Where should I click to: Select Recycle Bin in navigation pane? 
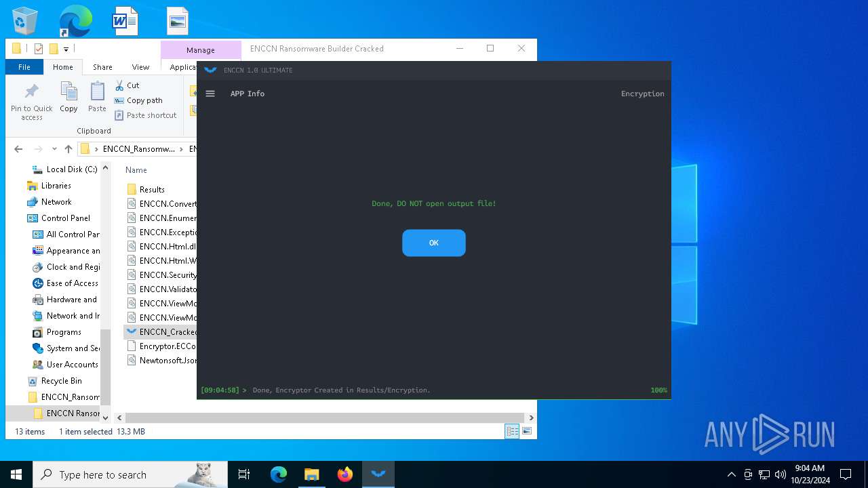54,381
